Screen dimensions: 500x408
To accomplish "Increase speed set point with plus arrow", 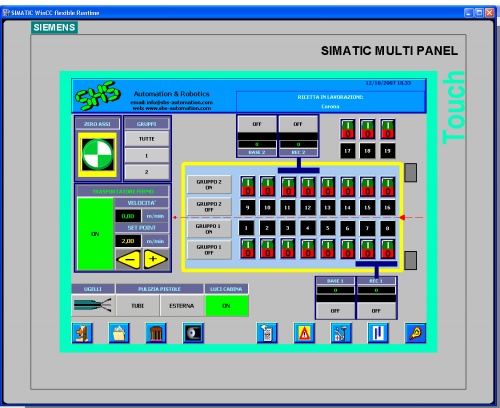I will [155, 259].
